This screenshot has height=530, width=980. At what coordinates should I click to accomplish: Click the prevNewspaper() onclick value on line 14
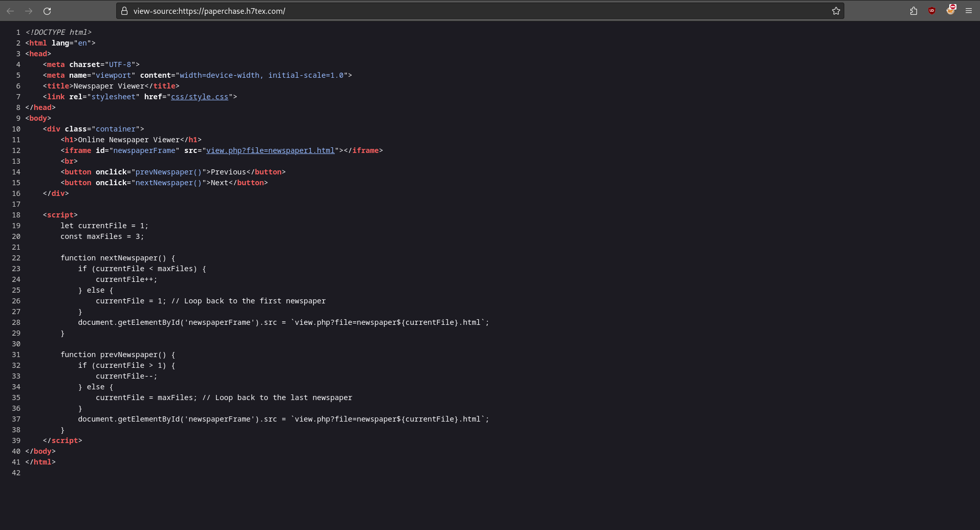point(168,172)
